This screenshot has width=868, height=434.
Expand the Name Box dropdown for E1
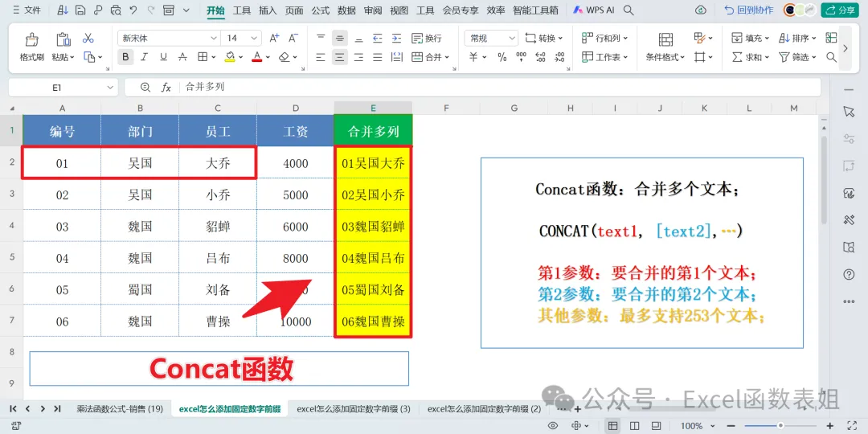pyautogui.click(x=109, y=88)
